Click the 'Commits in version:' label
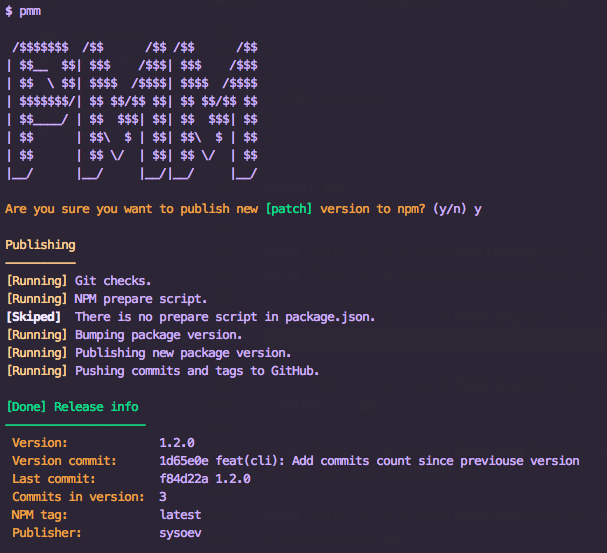Screen dimensions: 607x553 78,497
